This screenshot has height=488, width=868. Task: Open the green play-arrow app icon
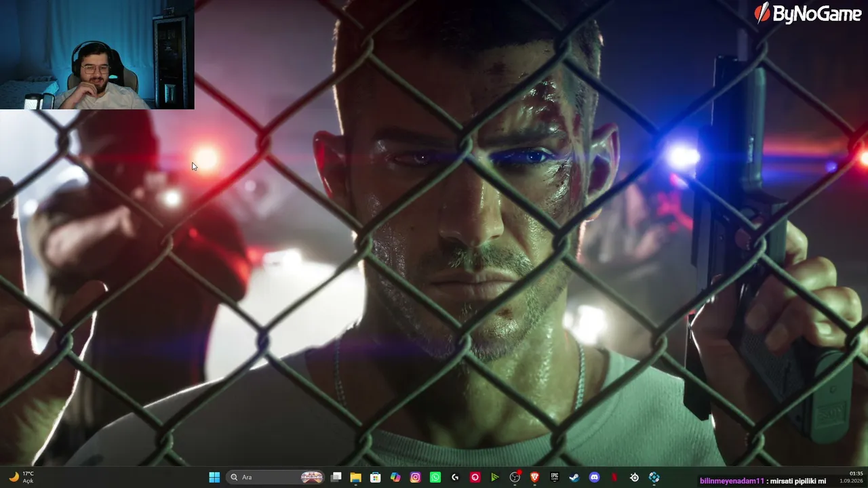494,477
